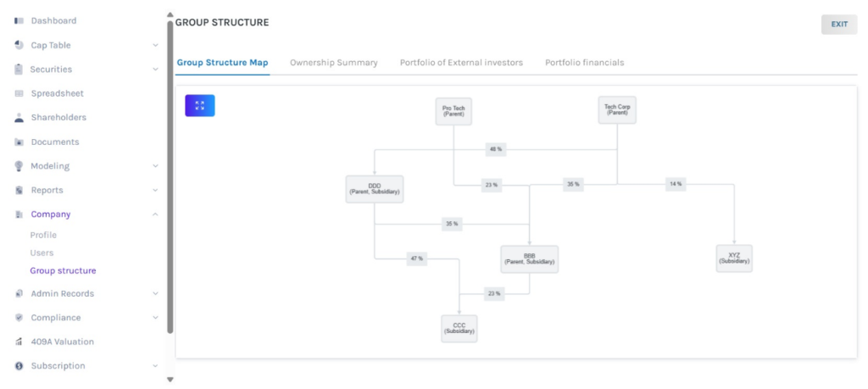Image resolution: width=868 pixels, height=389 pixels.
Task: Click the Shareholders person icon
Action: [19, 118]
